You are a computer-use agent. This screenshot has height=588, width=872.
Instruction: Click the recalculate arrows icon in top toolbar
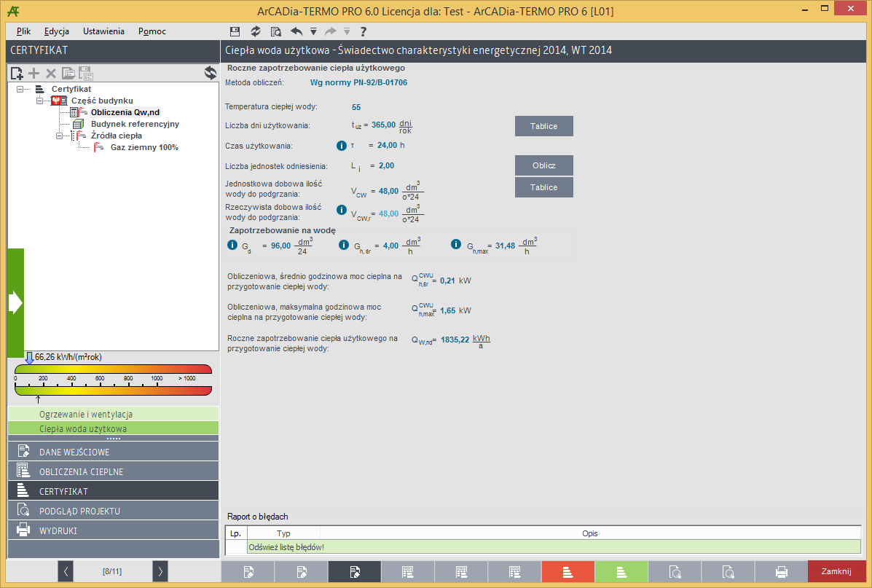[x=255, y=32]
